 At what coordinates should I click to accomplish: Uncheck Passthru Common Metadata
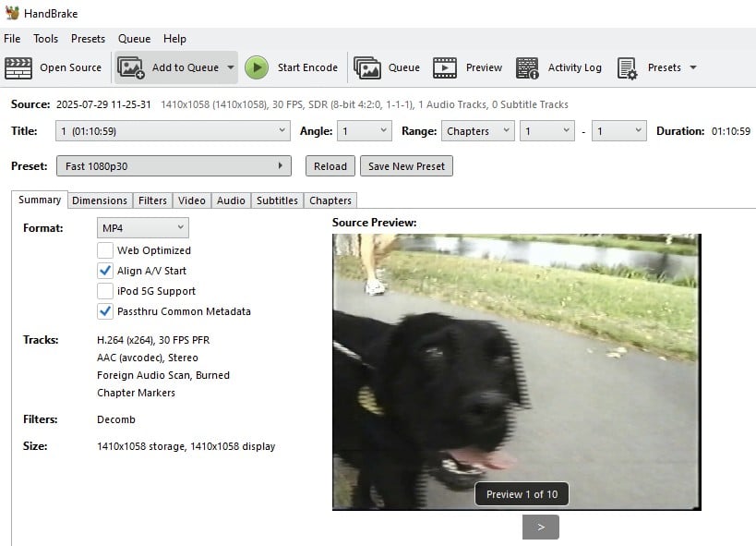pyautogui.click(x=105, y=311)
